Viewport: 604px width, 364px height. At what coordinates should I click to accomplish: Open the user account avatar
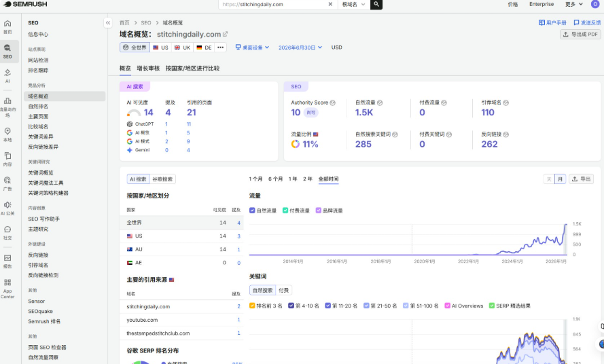click(x=594, y=4)
